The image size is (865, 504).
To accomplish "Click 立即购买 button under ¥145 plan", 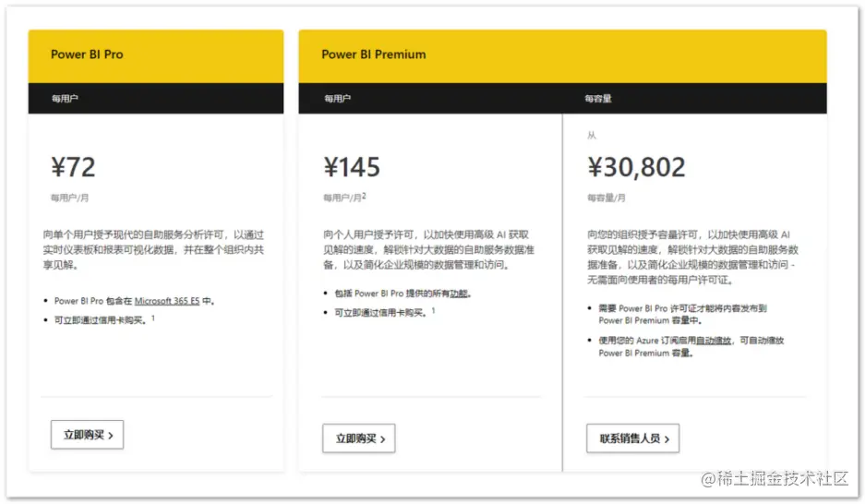I will [358, 438].
